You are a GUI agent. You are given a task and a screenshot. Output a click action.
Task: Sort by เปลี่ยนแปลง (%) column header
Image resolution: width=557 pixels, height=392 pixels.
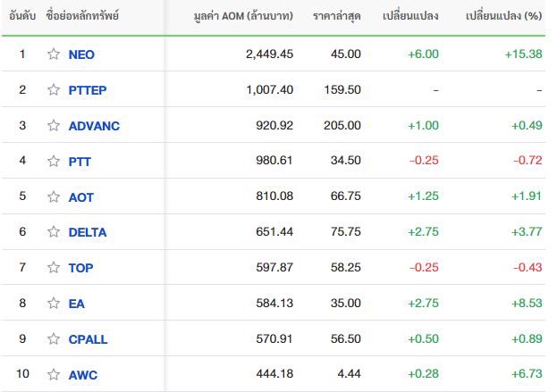pos(504,15)
